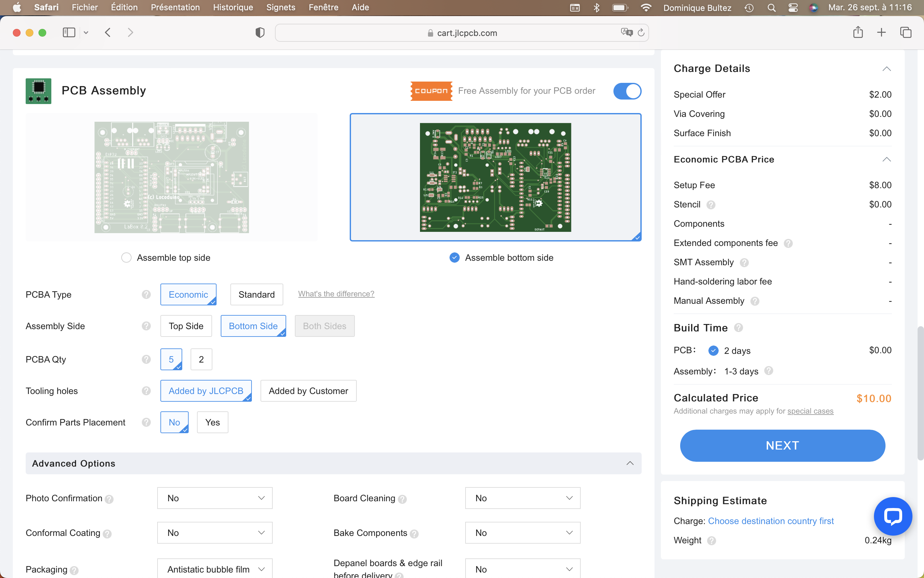Click the bottom side PCB preview thumbnail
Viewport: 924px width, 578px height.
pyautogui.click(x=495, y=177)
